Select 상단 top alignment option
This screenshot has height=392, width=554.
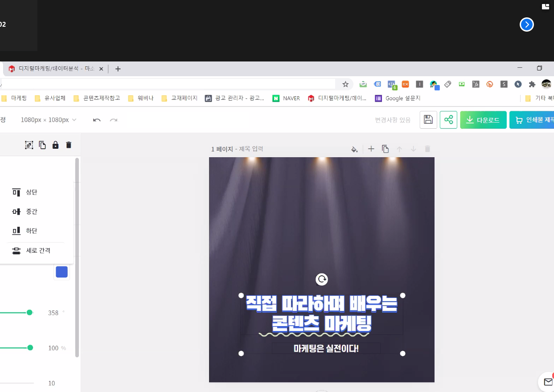click(x=31, y=192)
